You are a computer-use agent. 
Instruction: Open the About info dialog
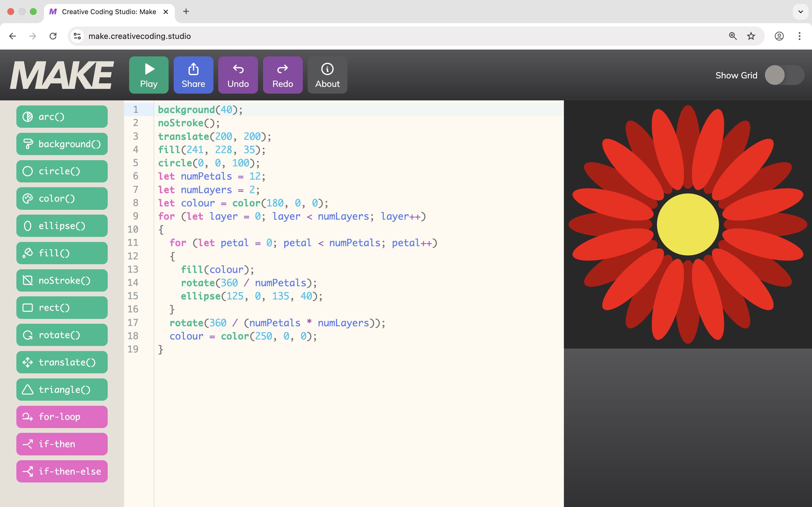pos(327,75)
